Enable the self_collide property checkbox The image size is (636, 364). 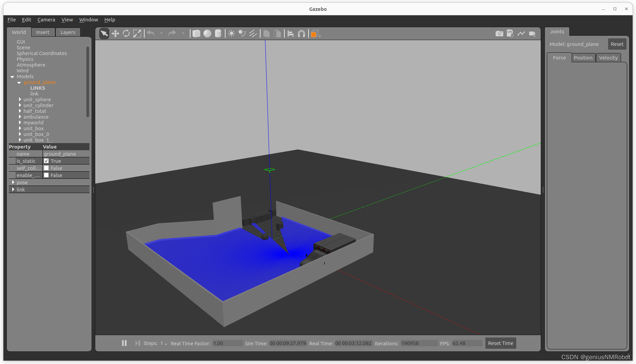(47, 168)
